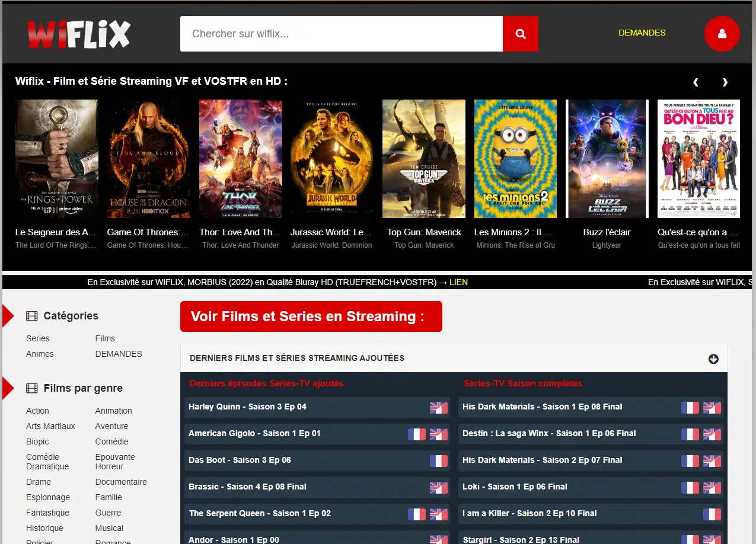Image resolution: width=756 pixels, height=544 pixels.
Task: Choose Biopic genre
Action: (37, 441)
